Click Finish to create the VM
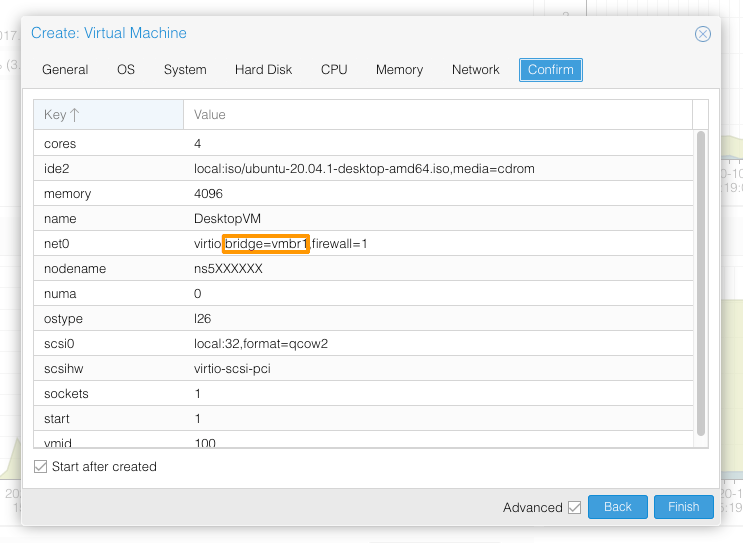This screenshot has height=543, width=743. click(683, 507)
